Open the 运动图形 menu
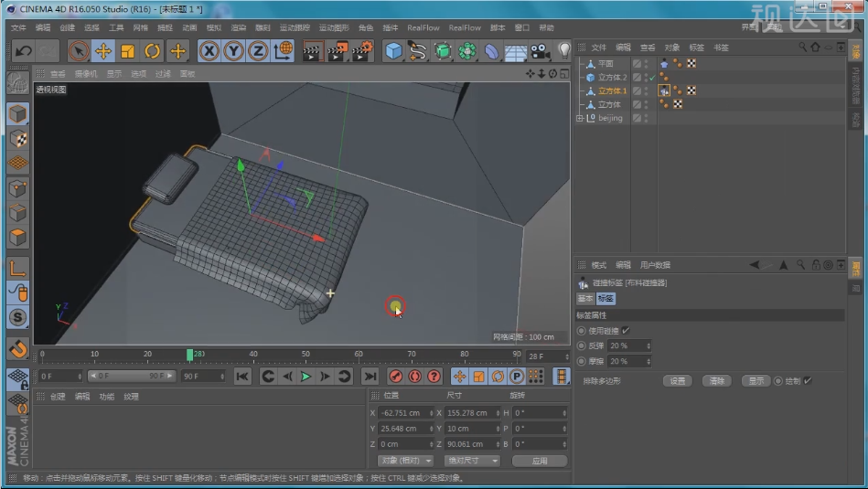Image resolution: width=868 pixels, height=489 pixels. (334, 27)
